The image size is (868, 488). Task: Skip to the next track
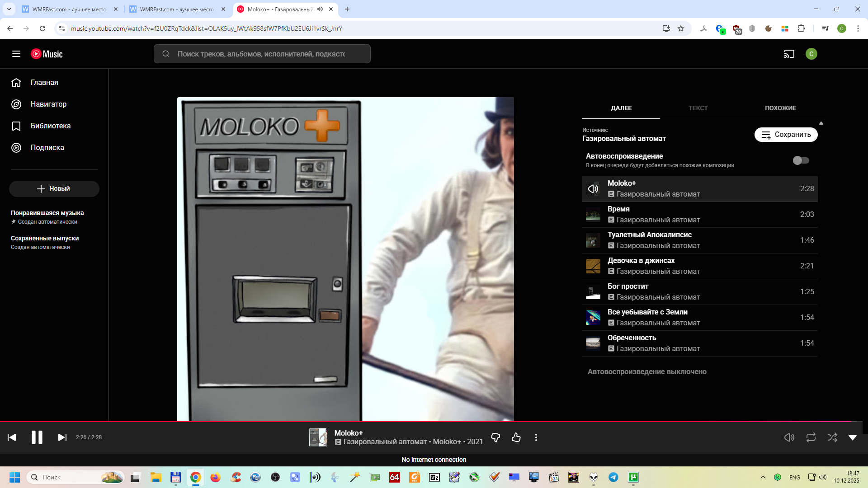(62, 437)
